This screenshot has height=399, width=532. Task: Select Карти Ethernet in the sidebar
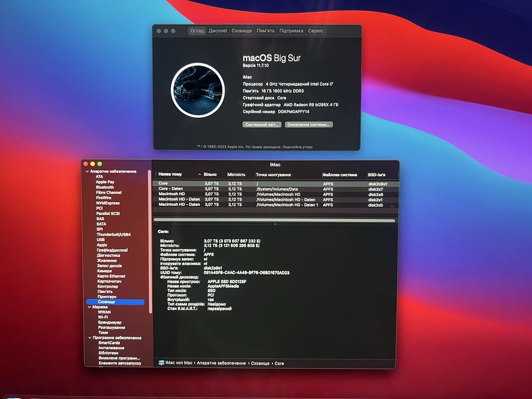111,276
